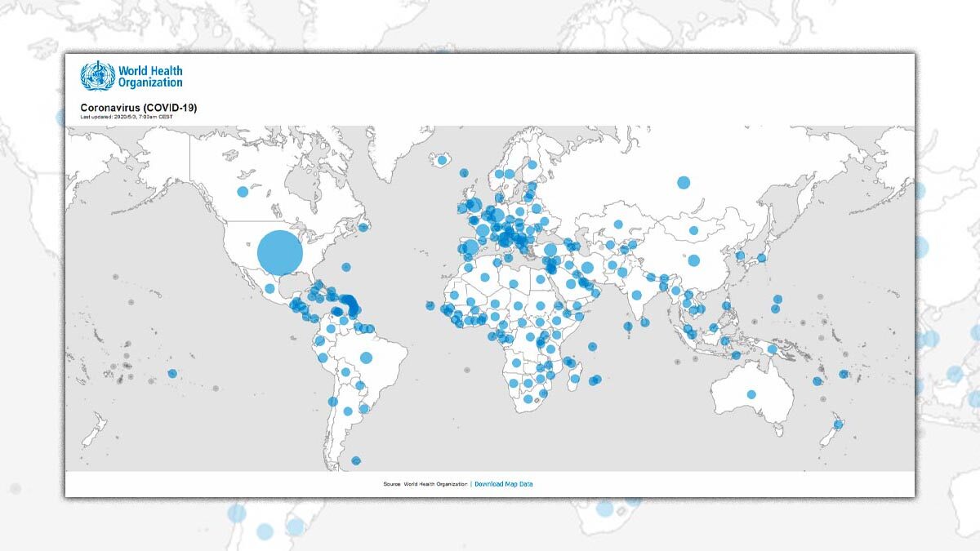Select the large bubble over the United States

tap(280, 252)
